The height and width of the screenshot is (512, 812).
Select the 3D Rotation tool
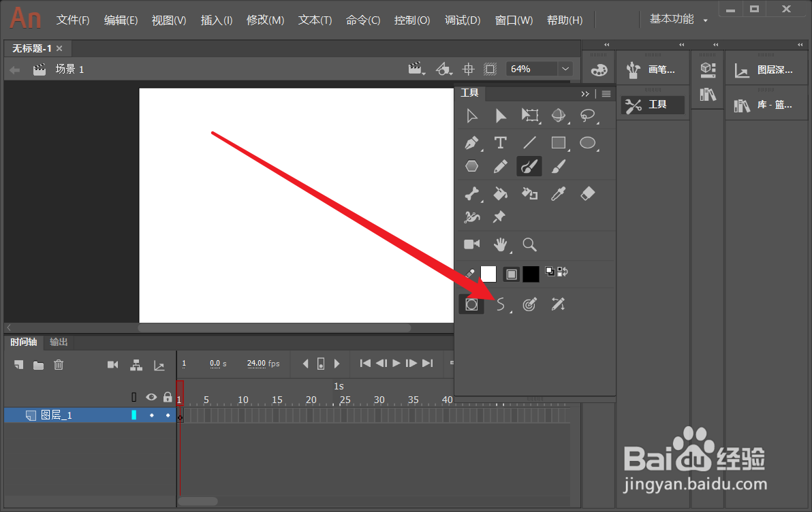(559, 116)
